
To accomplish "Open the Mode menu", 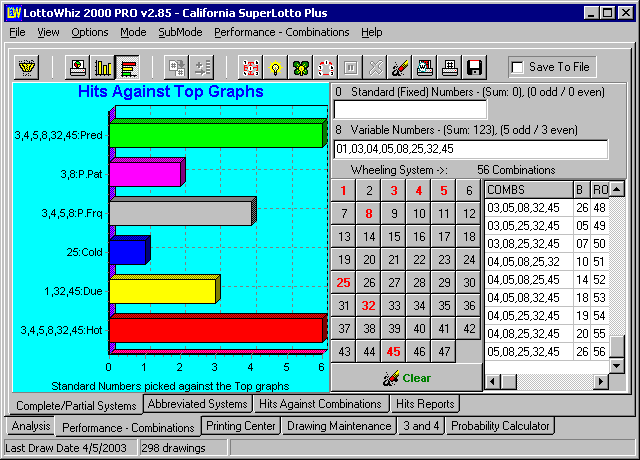I will (x=133, y=32).
